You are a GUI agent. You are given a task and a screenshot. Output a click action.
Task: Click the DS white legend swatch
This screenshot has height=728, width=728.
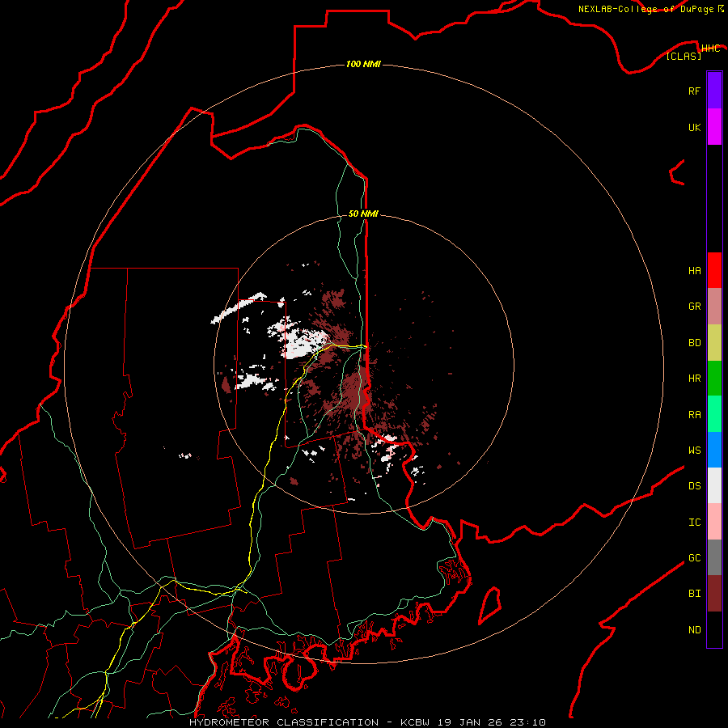714,485
